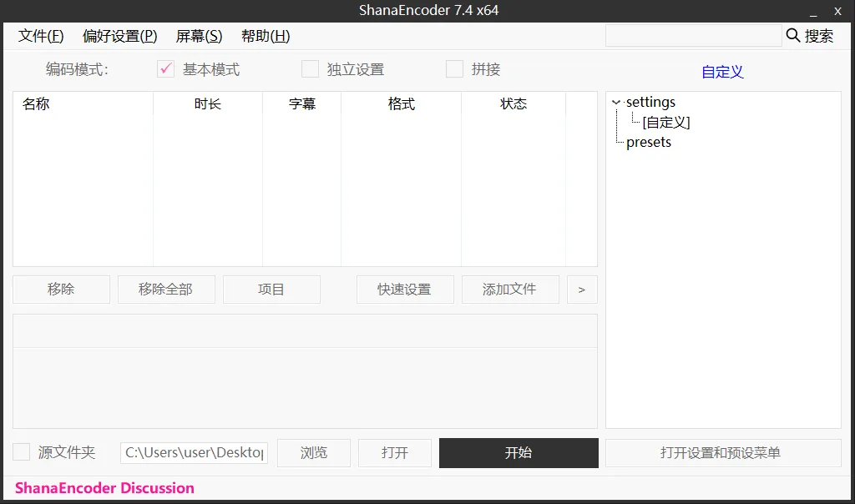Click the 项目 button

coord(271,290)
